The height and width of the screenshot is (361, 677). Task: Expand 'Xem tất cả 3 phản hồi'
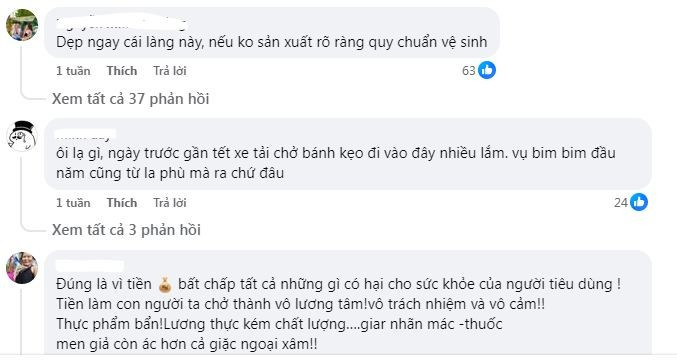(x=126, y=230)
